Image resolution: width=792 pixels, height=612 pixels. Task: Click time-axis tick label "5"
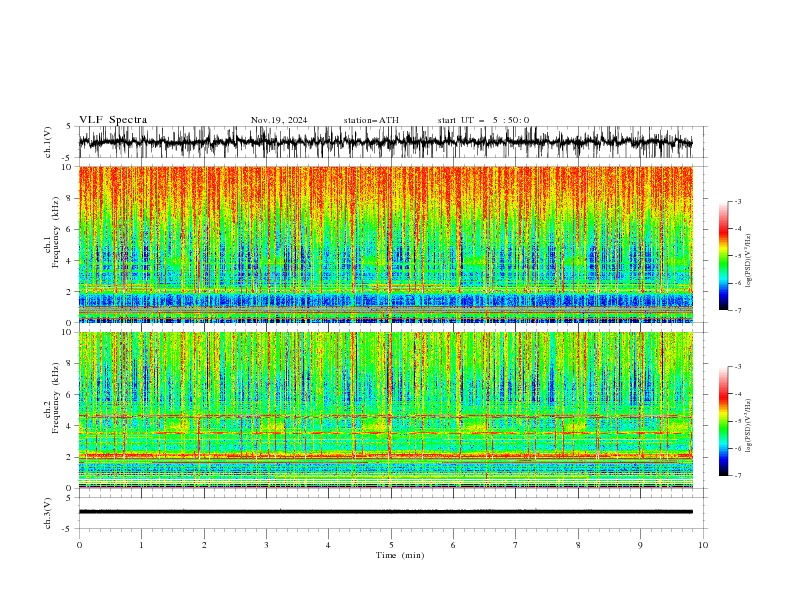391,545
